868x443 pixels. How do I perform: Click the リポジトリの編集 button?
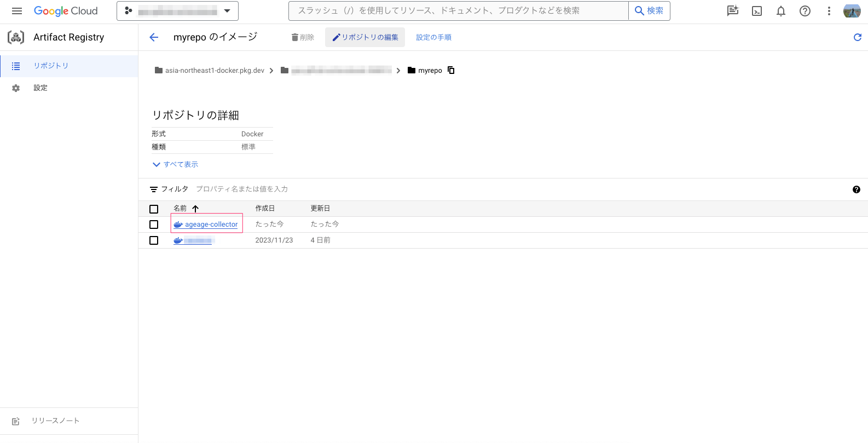365,37
